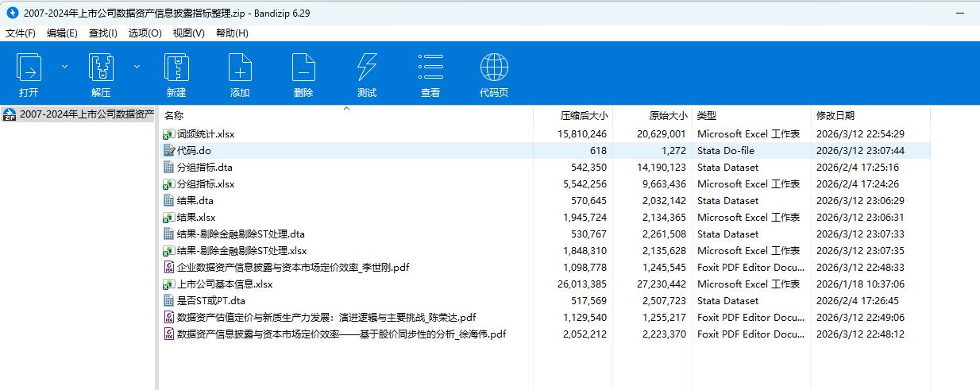Select file 数据资产估值定价与新质生产力发展 陈荣达.pdf

(326, 318)
